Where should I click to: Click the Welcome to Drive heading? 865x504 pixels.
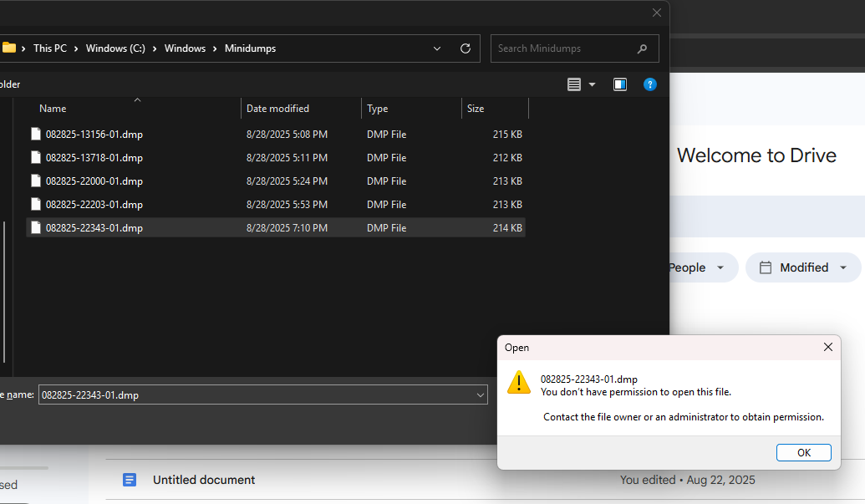coord(756,155)
